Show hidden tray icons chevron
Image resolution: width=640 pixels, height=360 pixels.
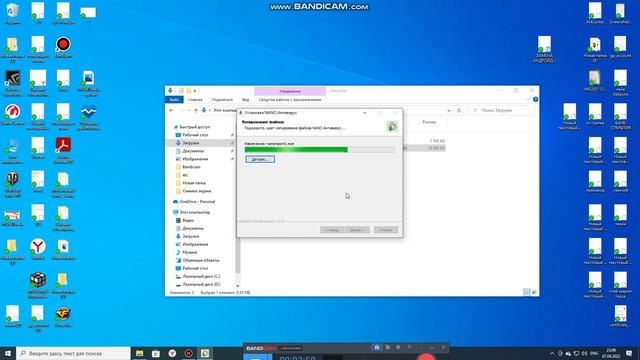552,353
